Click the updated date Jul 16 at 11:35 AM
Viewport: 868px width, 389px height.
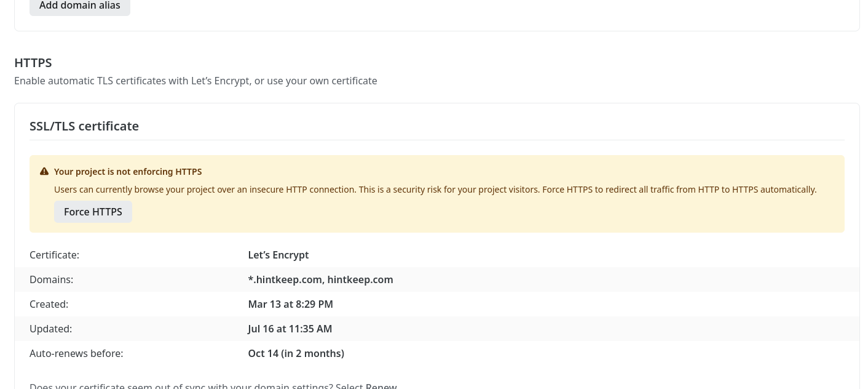290,329
